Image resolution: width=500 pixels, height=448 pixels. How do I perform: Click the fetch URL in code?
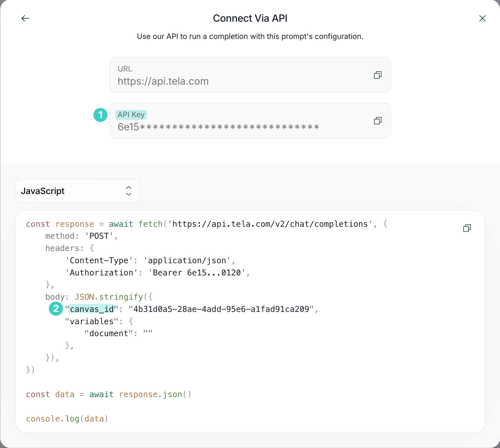click(270, 224)
